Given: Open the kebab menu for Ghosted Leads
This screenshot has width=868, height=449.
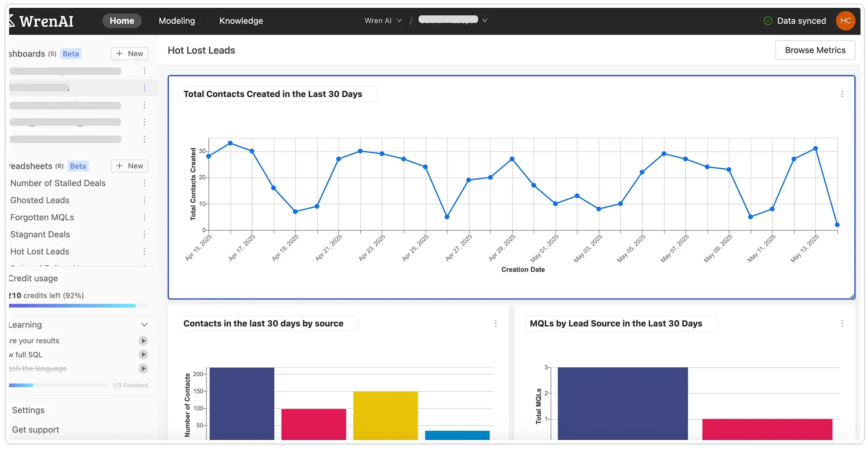Looking at the screenshot, I should [x=145, y=200].
